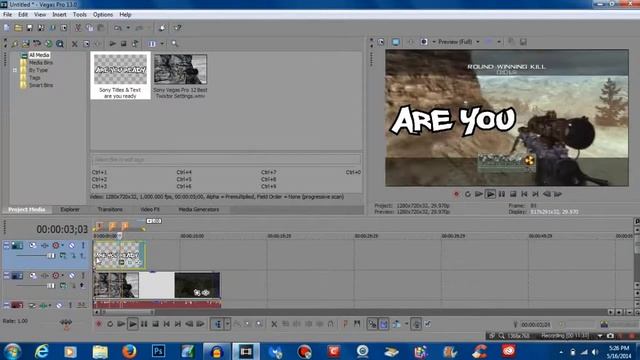640x360 pixels.
Task: Click the Rate scrub control slider
Action: (x=66, y=324)
